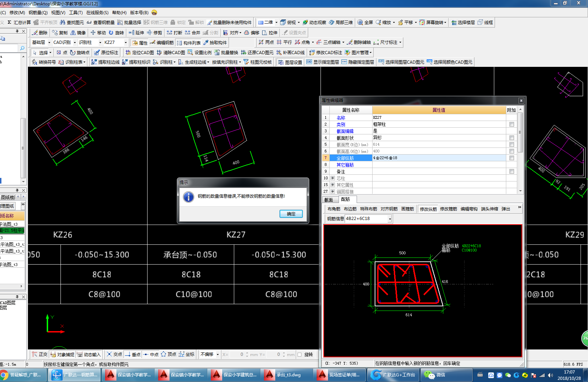Open 查找图元 binoculars tool
Image resolution: width=588 pixels, height=382 pixels.
[72, 22]
